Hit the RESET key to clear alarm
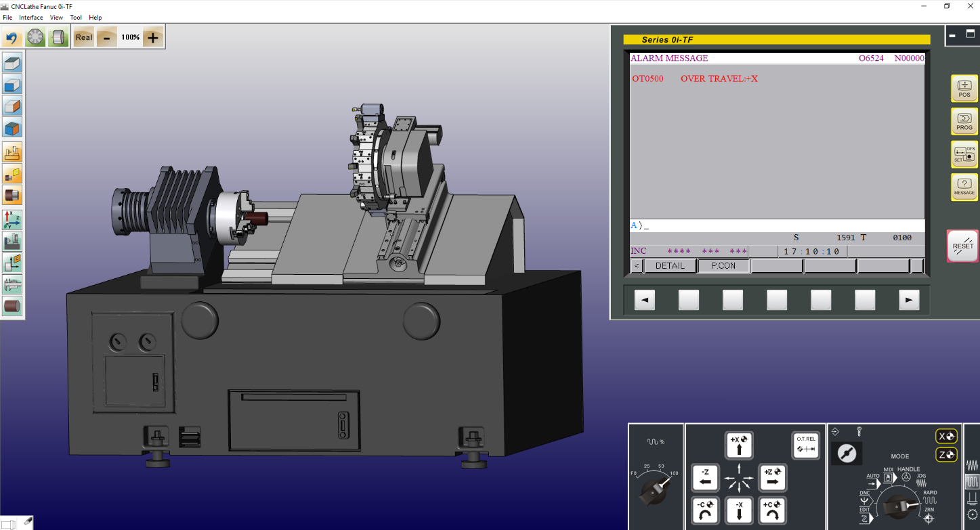980x530 pixels. (x=962, y=246)
